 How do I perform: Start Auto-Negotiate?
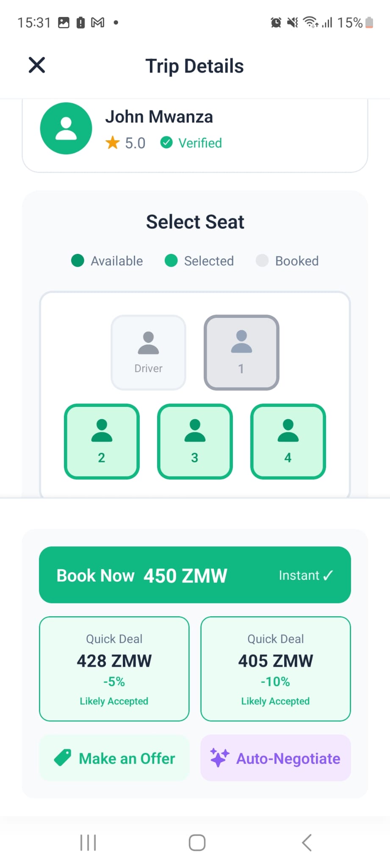coord(276,758)
